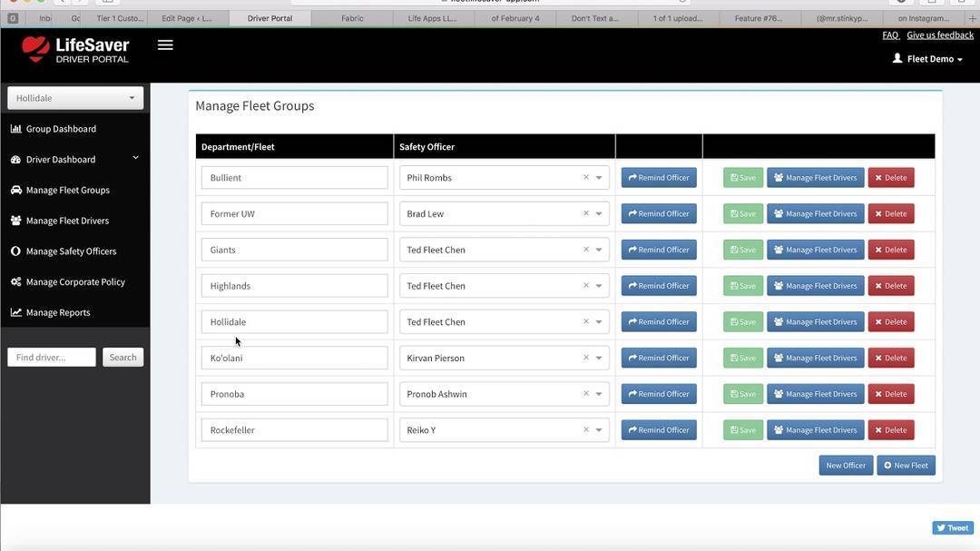The height and width of the screenshot is (551, 980).
Task: Expand the Fleet Demo user menu
Action: coord(928,59)
